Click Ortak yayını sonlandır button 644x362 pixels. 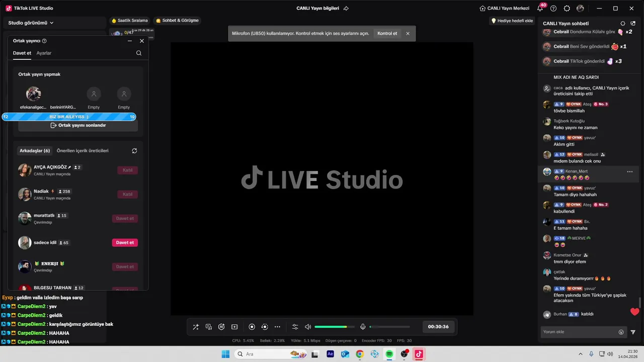pos(78,126)
